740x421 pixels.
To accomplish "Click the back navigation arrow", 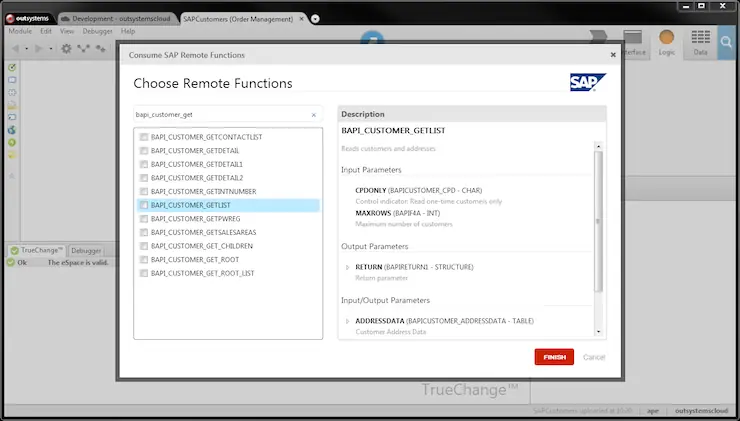I will [x=15, y=49].
